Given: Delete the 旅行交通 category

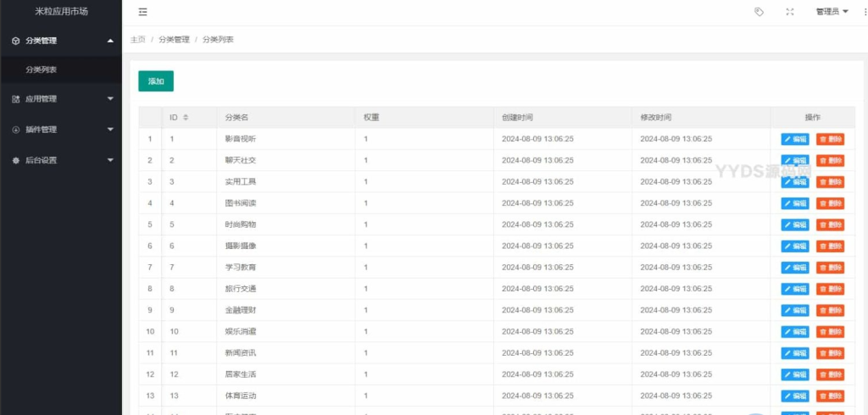Looking at the screenshot, I should click(x=831, y=289).
